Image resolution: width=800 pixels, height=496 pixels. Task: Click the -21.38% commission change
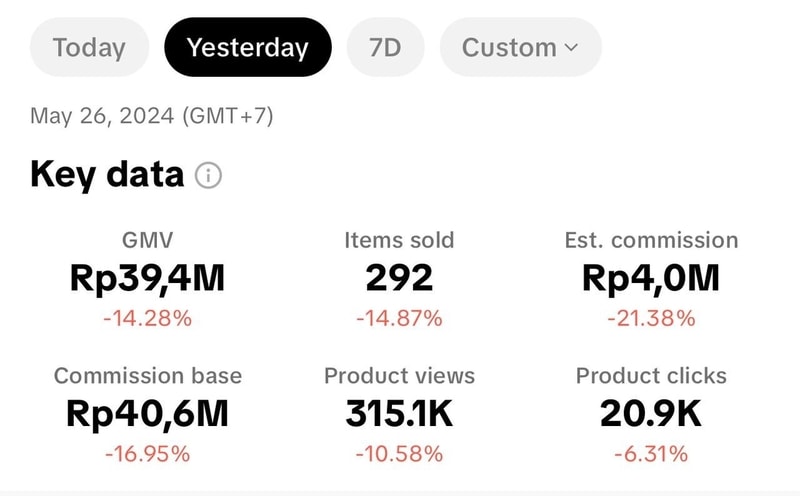coord(651,319)
